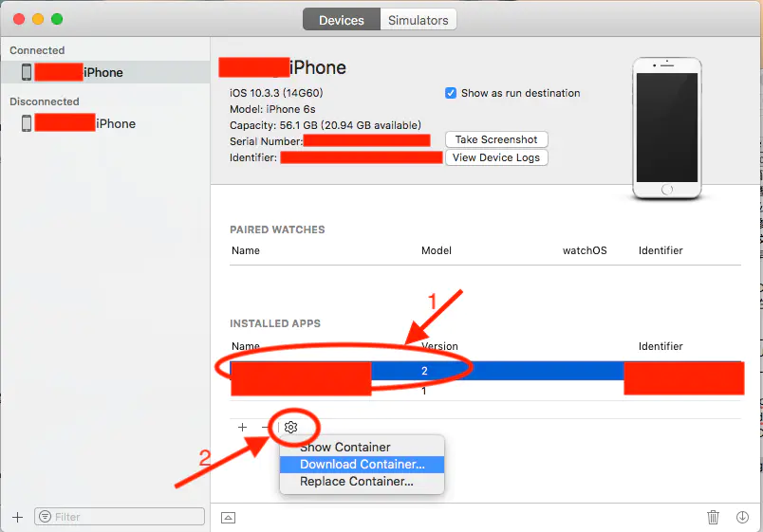Add an installed app with plus button

click(x=242, y=427)
